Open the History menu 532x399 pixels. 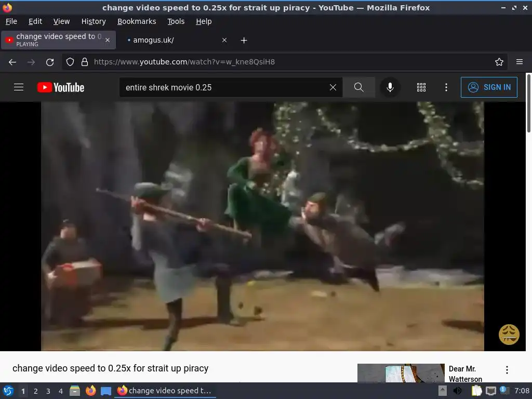pos(94,21)
